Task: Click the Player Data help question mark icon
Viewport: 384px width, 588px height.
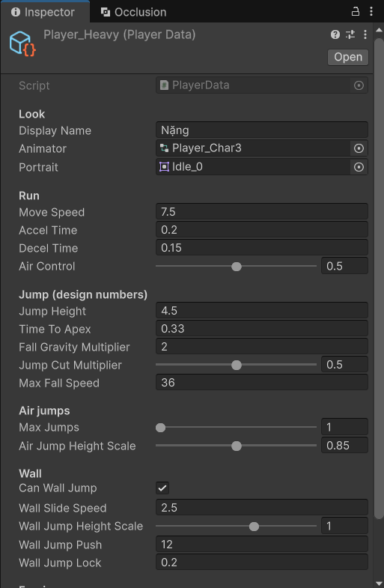Action: click(x=335, y=34)
